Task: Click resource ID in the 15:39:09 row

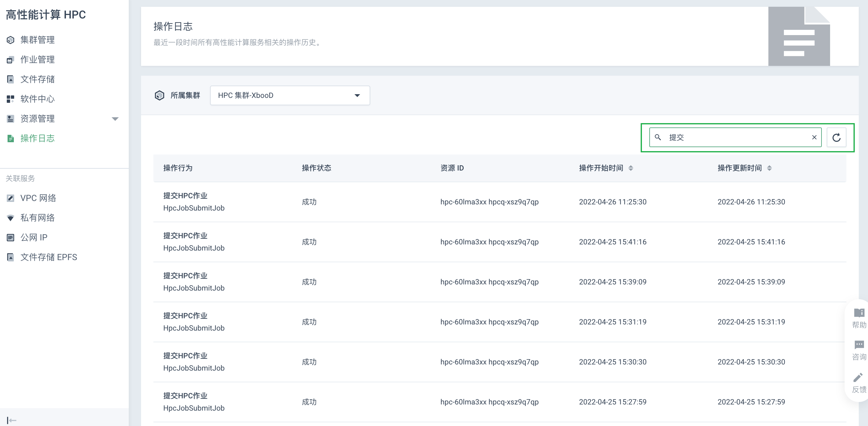Action: point(489,282)
